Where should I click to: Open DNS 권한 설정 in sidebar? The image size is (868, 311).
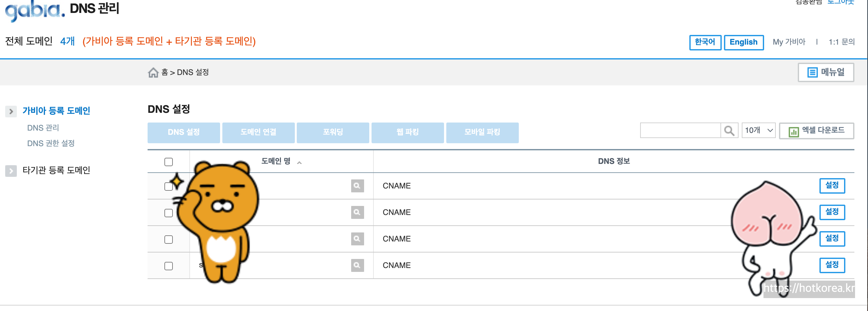tap(51, 144)
